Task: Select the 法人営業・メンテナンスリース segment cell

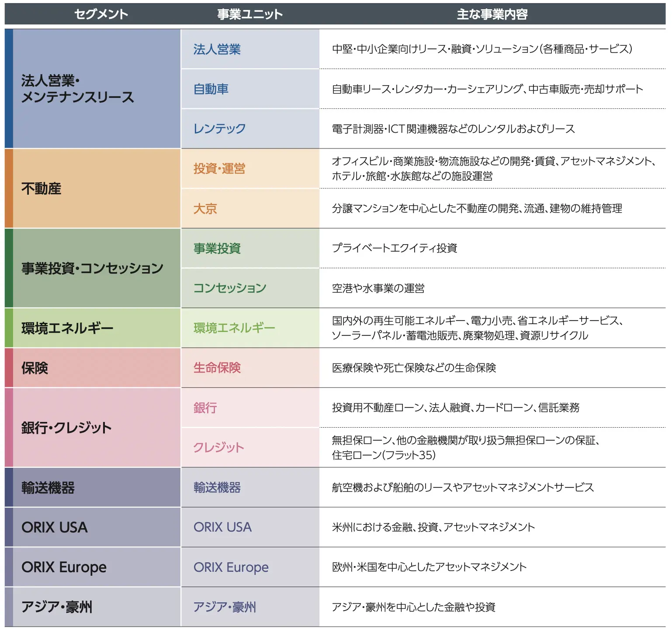Action: [x=96, y=89]
